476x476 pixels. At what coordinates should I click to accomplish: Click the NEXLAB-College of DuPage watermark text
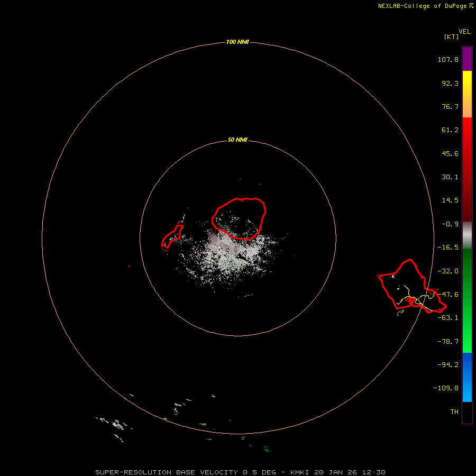pyautogui.click(x=422, y=6)
